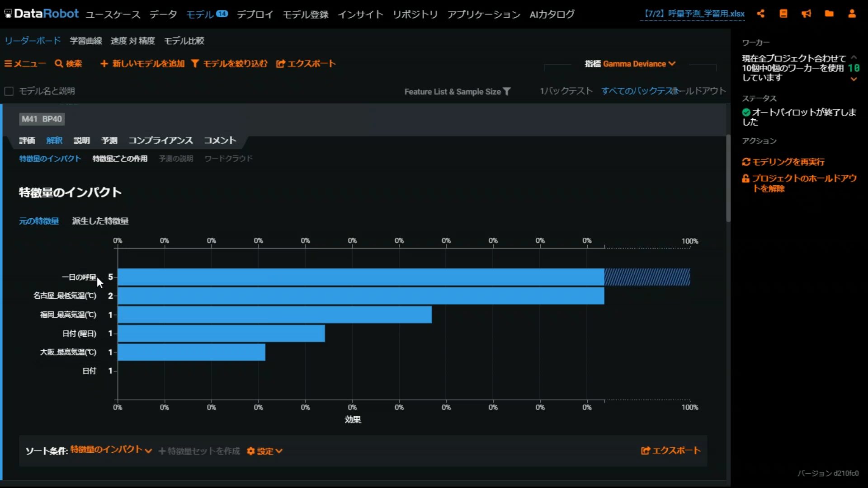
Task: Open the インサイト menu
Action: point(360,14)
